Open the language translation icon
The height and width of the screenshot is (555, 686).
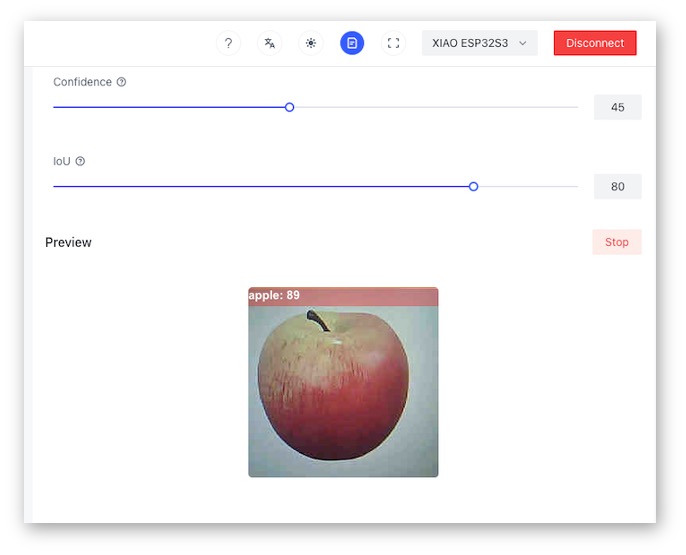click(270, 43)
